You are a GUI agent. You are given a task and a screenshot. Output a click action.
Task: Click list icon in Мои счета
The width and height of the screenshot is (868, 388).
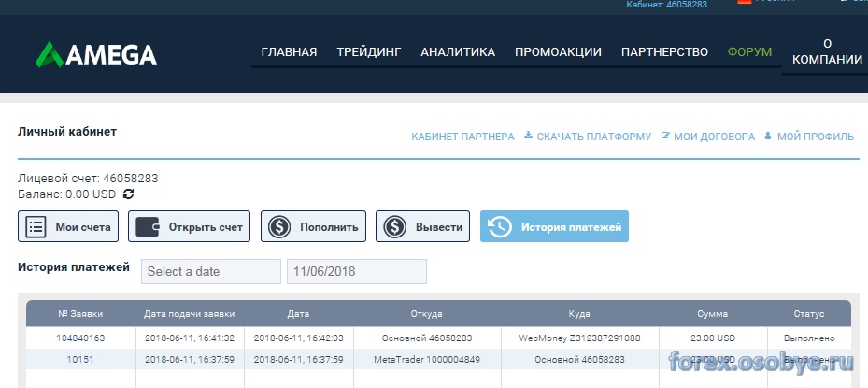tap(36, 226)
